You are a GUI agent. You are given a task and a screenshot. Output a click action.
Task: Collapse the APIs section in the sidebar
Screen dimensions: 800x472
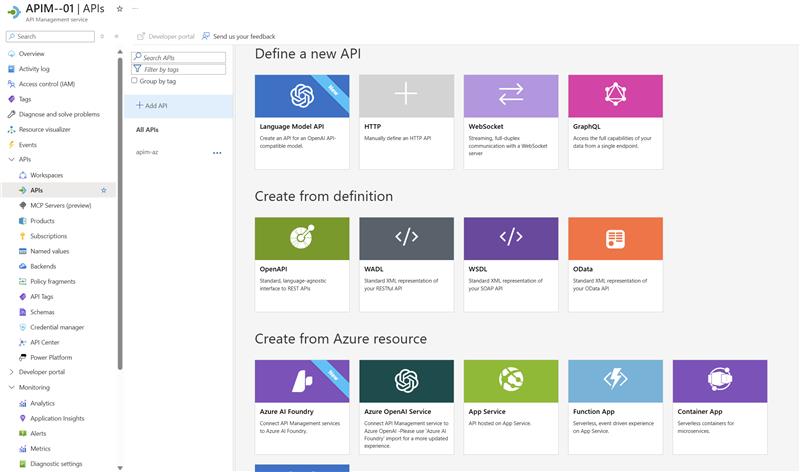[11, 159]
